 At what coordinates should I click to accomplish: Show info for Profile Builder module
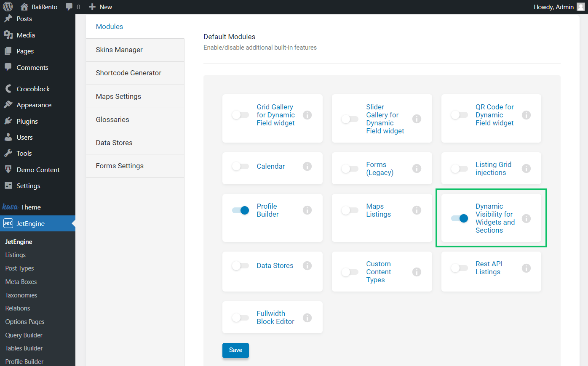tap(307, 210)
